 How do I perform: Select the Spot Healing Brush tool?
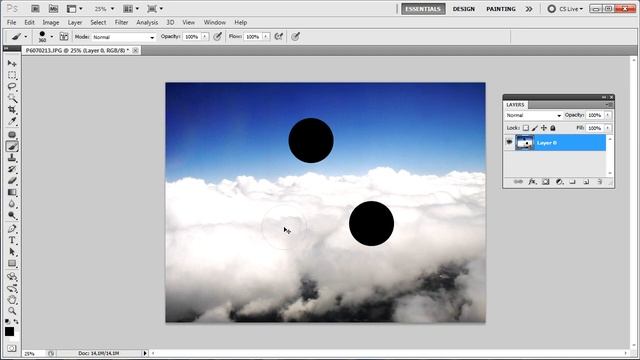pos(12,135)
